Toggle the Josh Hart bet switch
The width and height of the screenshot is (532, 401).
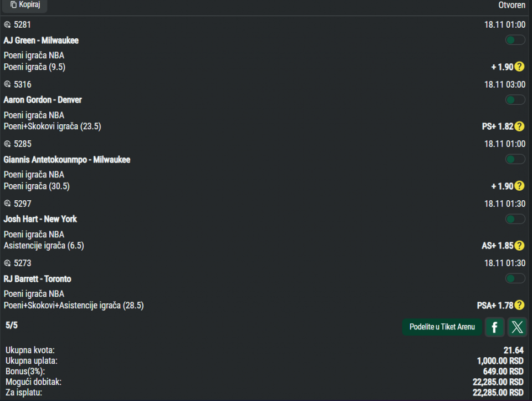(x=515, y=219)
